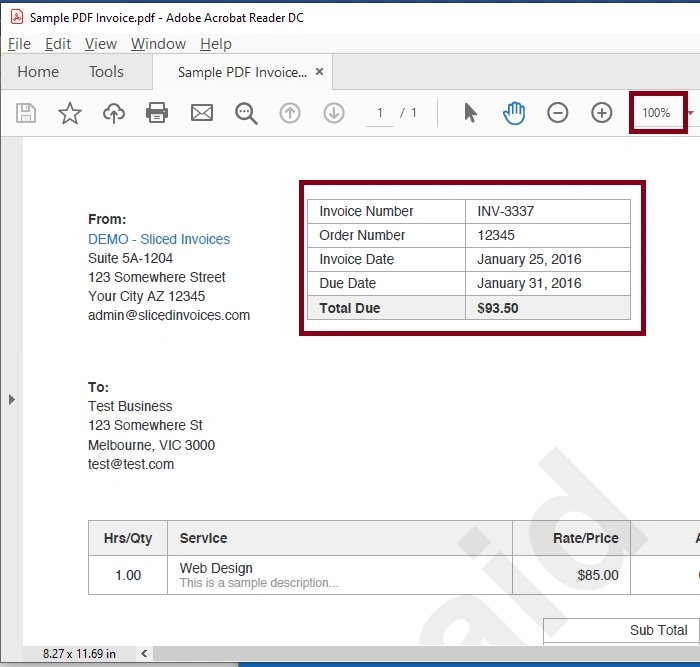Expand the left navigation pane

point(12,399)
